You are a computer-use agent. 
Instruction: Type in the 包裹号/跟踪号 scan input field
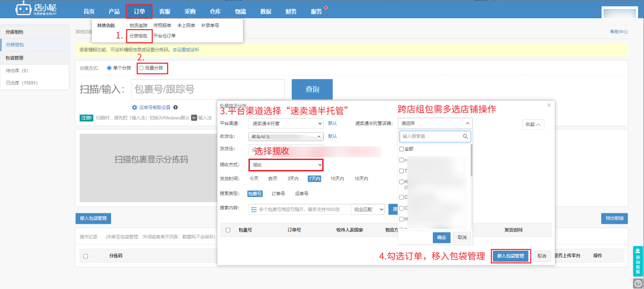(x=208, y=89)
